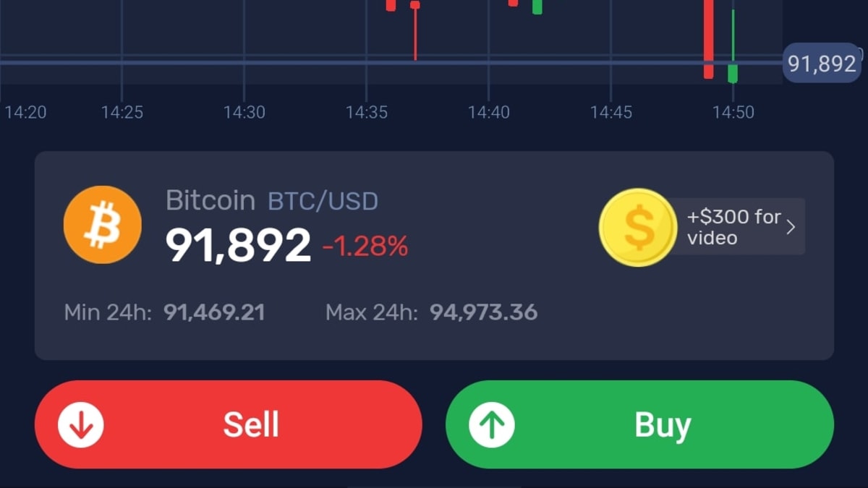This screenshot has width=868, height=488.
Task: Click the Bitcoin coin logo icon
Action: click(101, 224)
